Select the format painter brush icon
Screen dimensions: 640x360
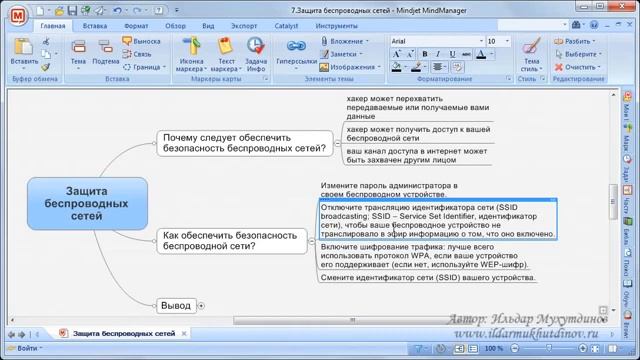(46, 67)
